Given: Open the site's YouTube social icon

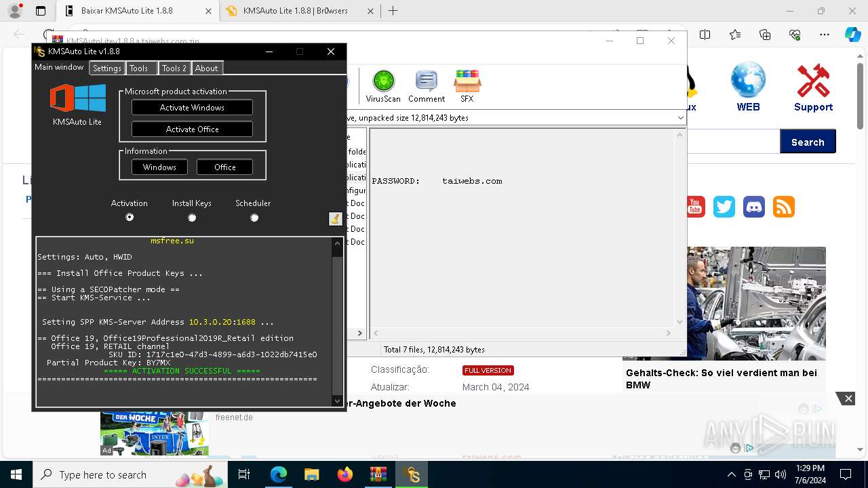Looking at the screenshot, I should click(x=694, y=206).
